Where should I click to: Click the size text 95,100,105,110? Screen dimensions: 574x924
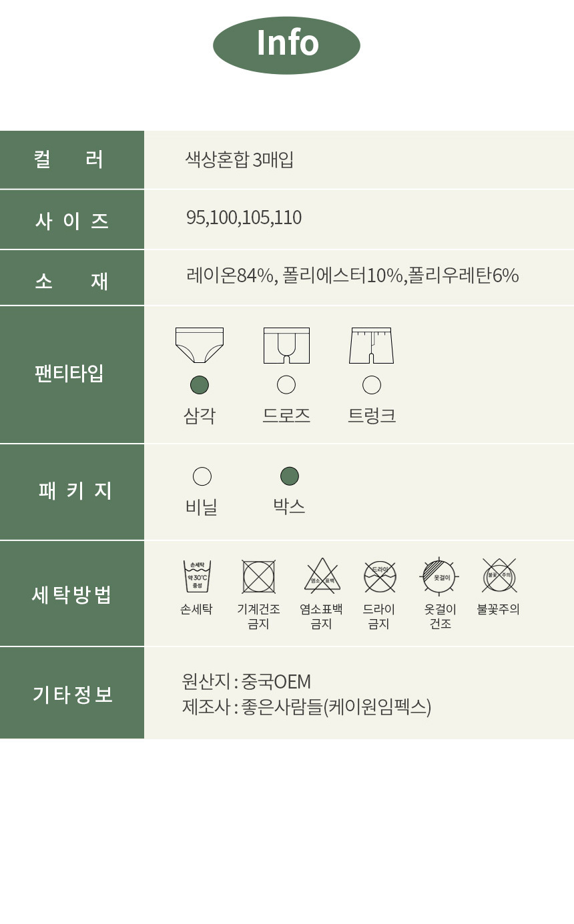pyautogui.click(x=244, y=217)
